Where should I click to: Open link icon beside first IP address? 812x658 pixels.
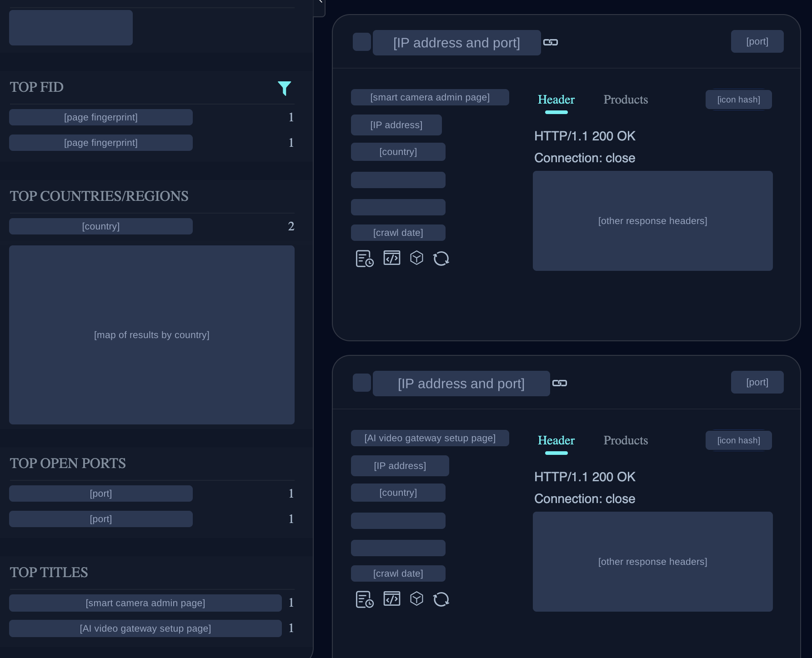(x=551, y=42)
